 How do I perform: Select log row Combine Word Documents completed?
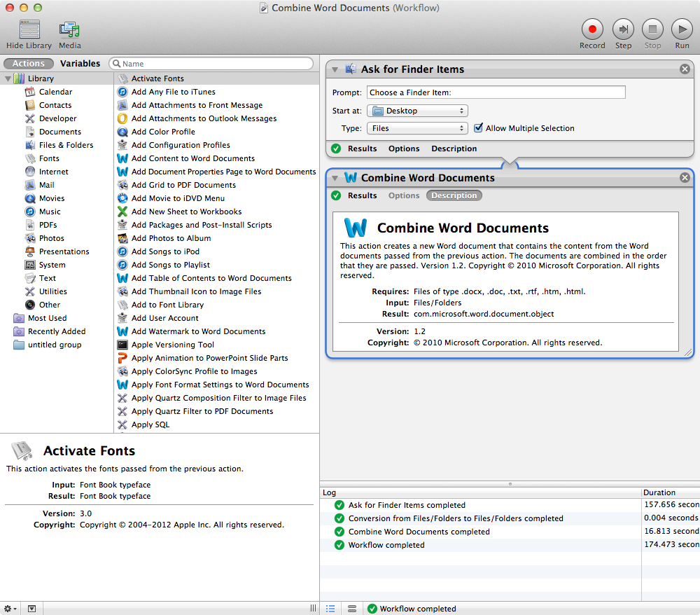click(510, 532)
